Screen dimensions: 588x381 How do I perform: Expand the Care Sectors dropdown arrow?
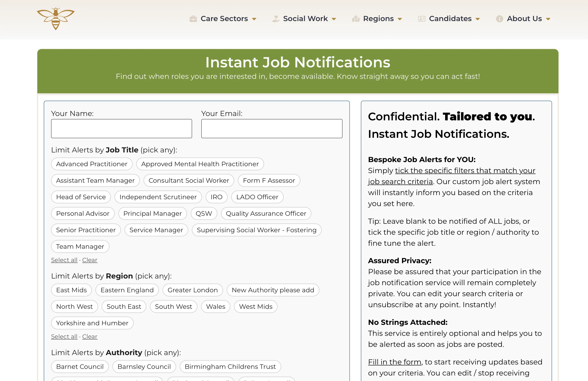[254, 19]
